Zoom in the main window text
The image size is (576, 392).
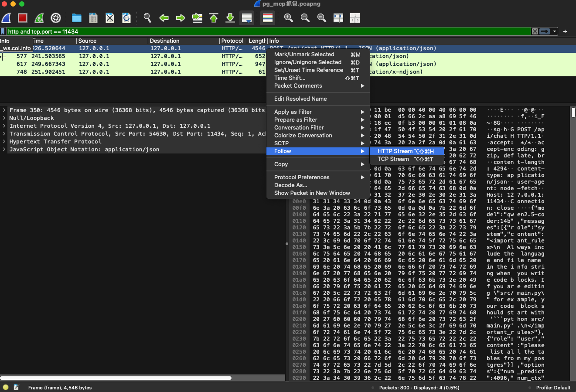(289, 18)
